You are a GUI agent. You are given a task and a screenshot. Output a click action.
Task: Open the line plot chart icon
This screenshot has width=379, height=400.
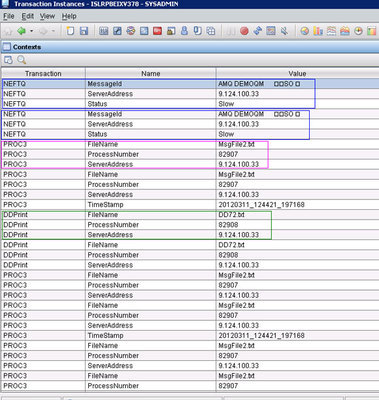click(331, 31)
